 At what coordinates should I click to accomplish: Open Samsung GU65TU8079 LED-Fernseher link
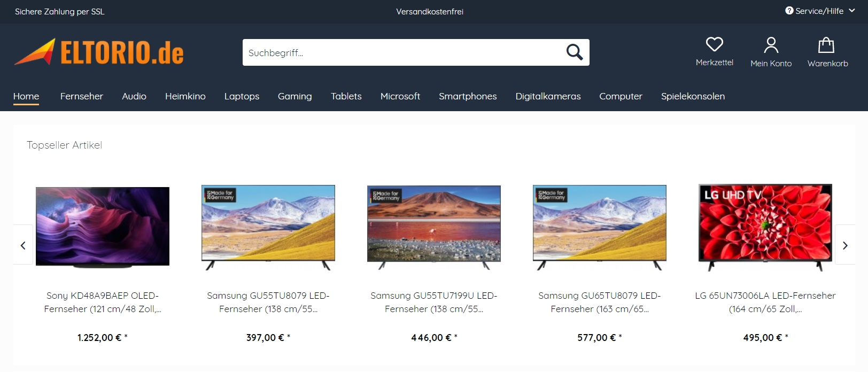click(x=600, y=302)
